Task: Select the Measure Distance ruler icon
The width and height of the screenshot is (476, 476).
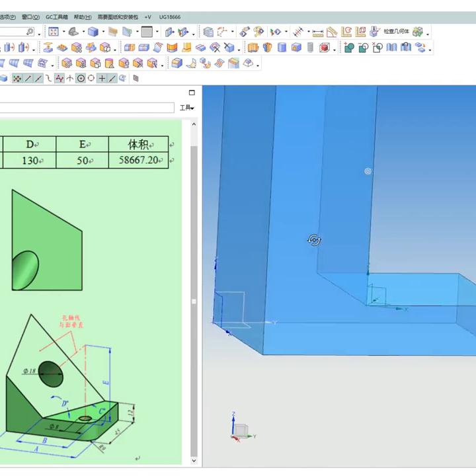Action: point(318,32)
